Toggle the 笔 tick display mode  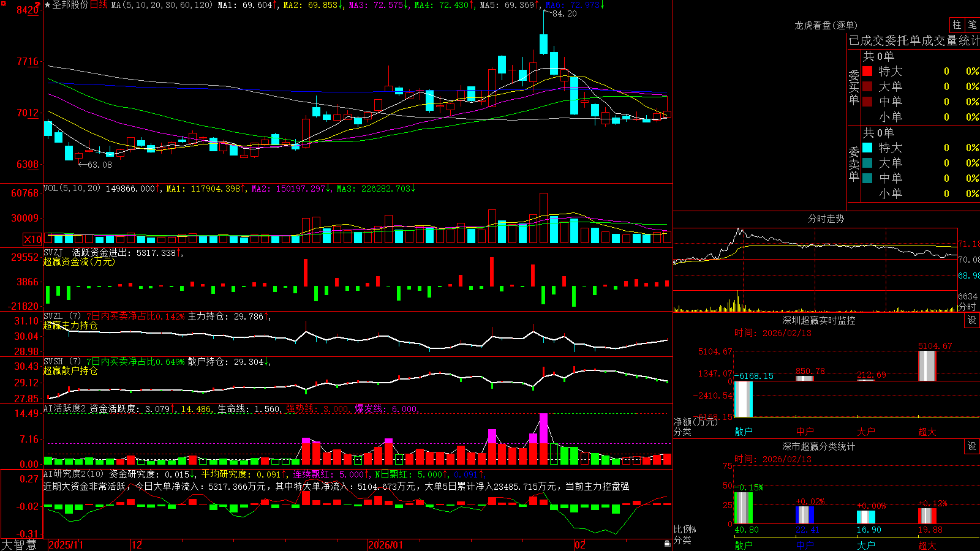[973, 24]
